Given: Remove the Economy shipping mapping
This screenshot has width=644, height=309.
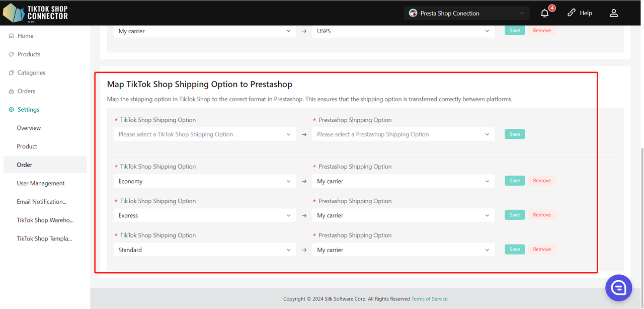Looking at the screenshot, I should [542, 181].
